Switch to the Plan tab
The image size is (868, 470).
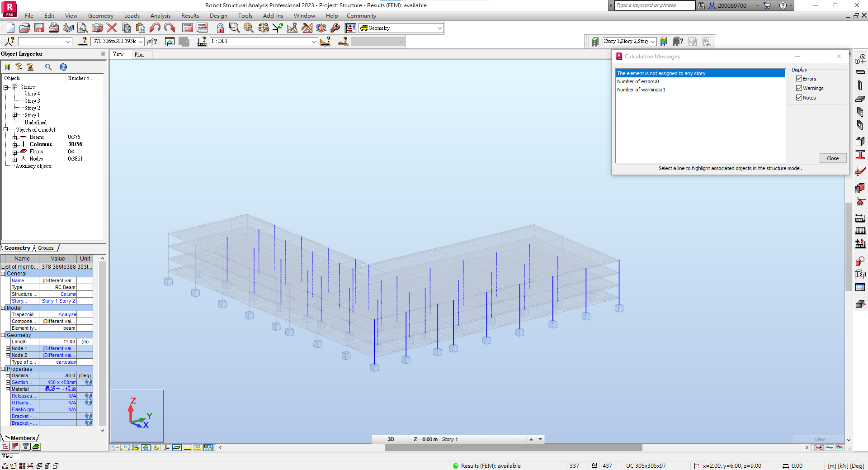point(139,54)
